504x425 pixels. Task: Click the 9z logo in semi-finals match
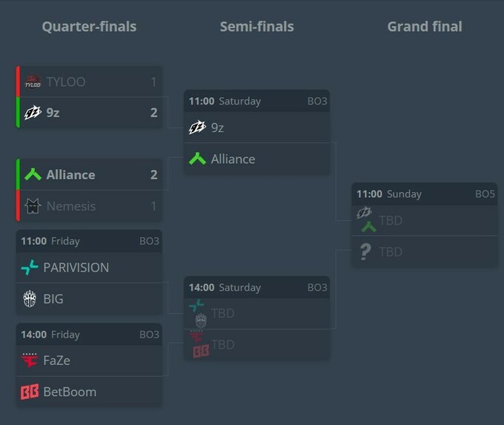(197, 128)
